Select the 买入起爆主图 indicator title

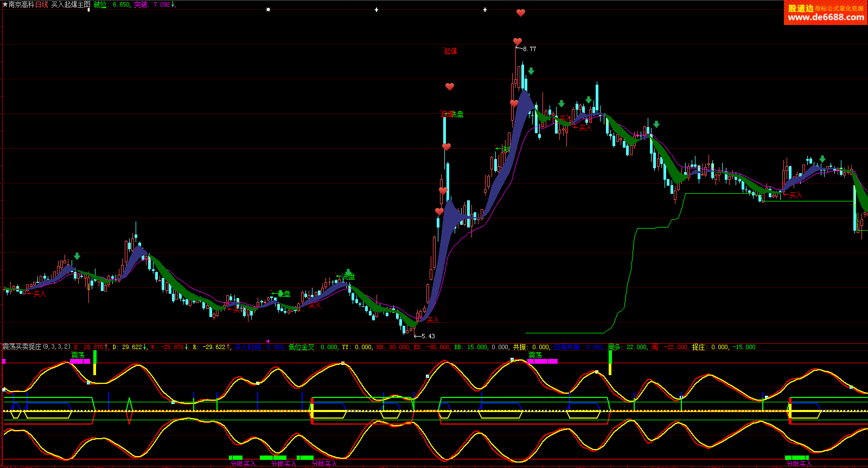(71, 4)
